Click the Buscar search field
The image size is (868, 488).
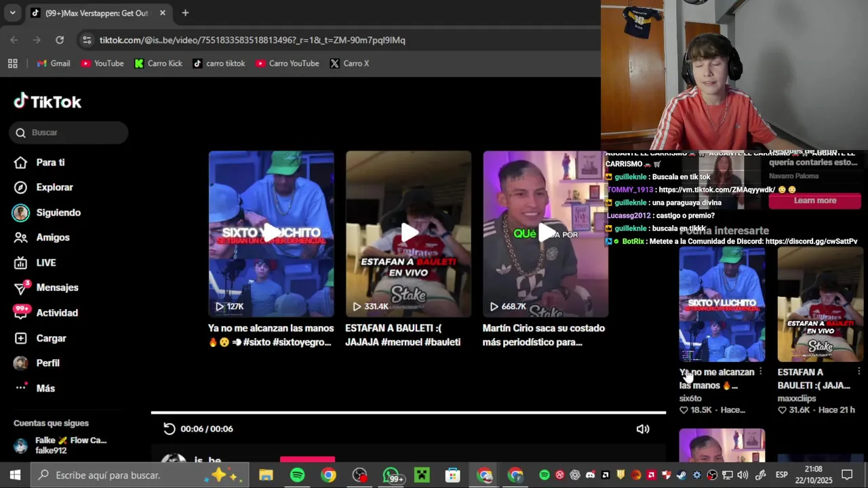68,132
